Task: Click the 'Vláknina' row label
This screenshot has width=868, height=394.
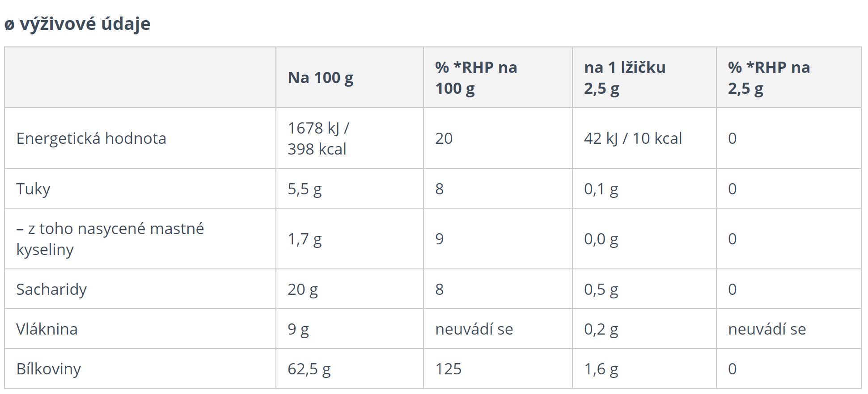Action: pos(47,329)
